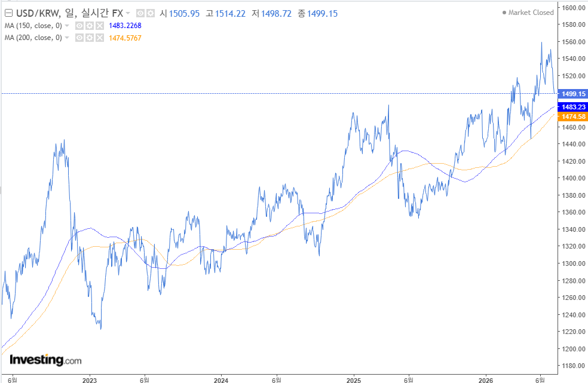588x383 pixels.
Task: Click the orange 1474.58 MA axis tag
Action: point(573,117)
